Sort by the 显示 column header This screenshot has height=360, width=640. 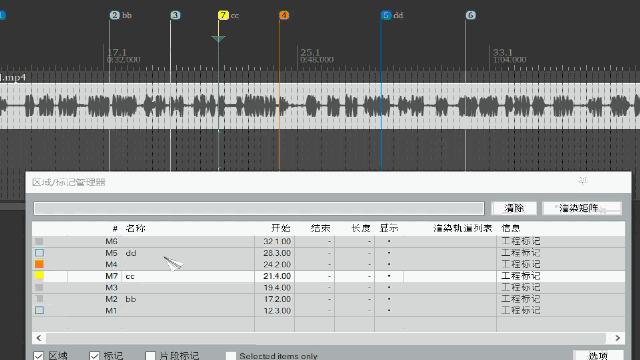coord(389,228)
